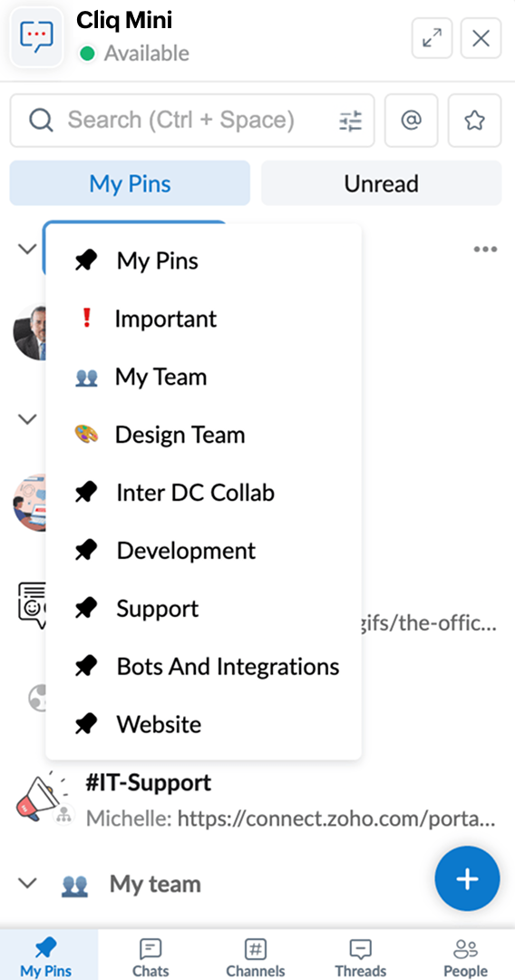
Task: Open the Chats tab in bottom bar
Action: (151, 957)
